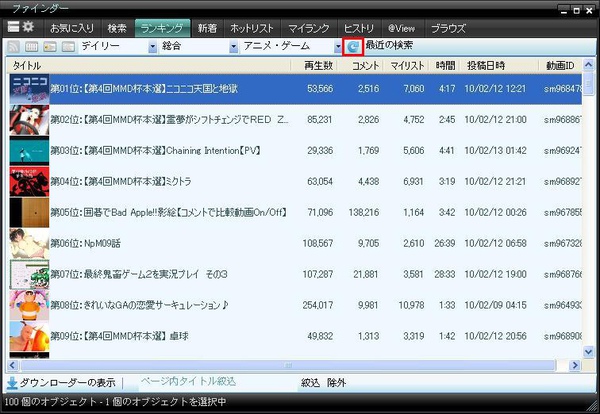The width and height of the screenshot is (600, 414).
Task: Click thumbnail of 第09位 卓球
Action: click(29, 337)
